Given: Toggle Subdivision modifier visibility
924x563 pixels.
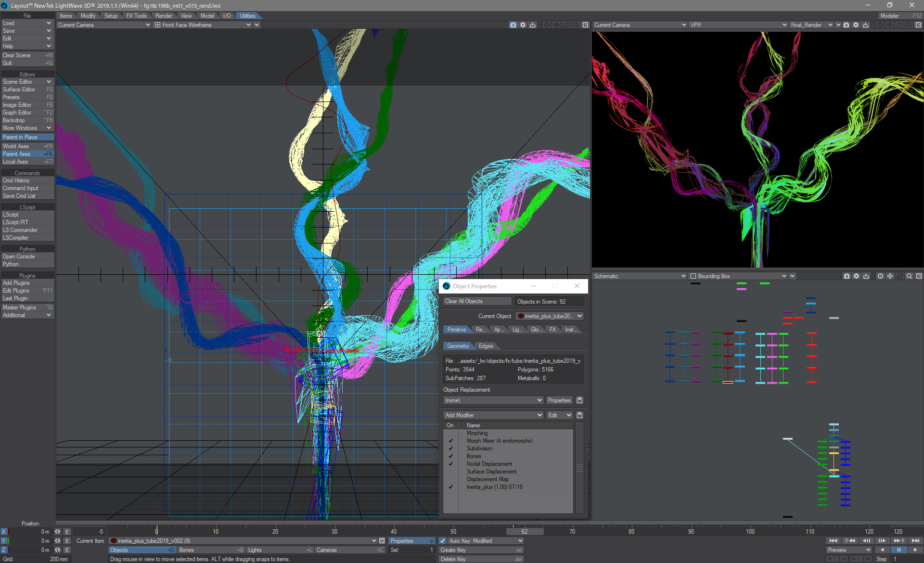Looking at the screenshot, I should [x=450, y=448].
